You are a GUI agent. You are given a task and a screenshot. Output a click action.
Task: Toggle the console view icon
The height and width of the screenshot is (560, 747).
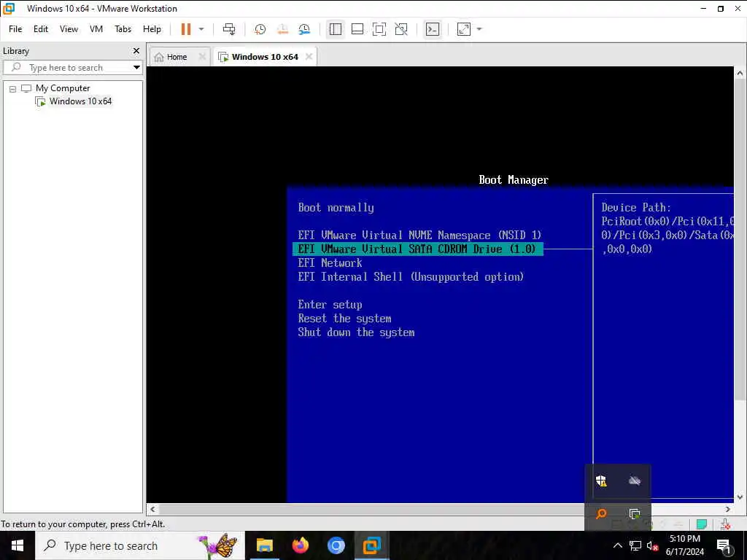(x=433, y=29)
